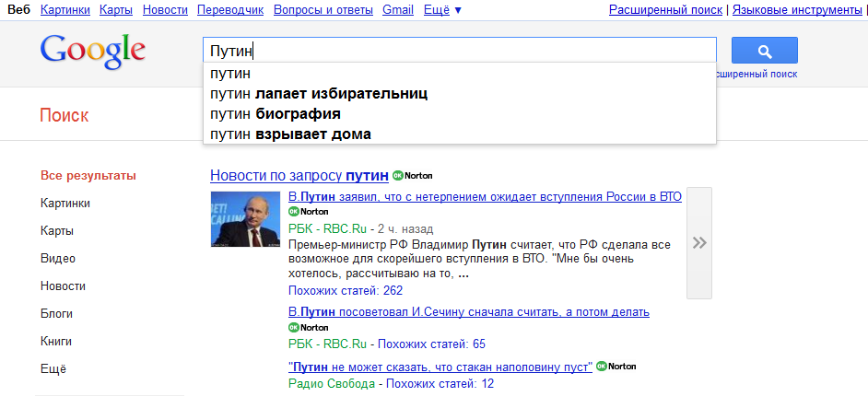868x408 pixels.
Task: Open the Ещё dropdown in top bar
Action: point(443,10)
